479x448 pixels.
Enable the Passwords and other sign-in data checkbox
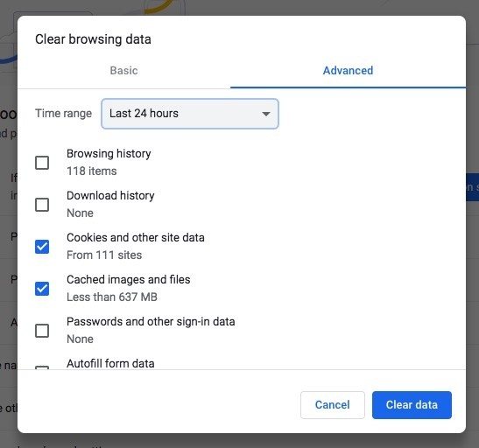pyautogui.click(x=42, y=331)
